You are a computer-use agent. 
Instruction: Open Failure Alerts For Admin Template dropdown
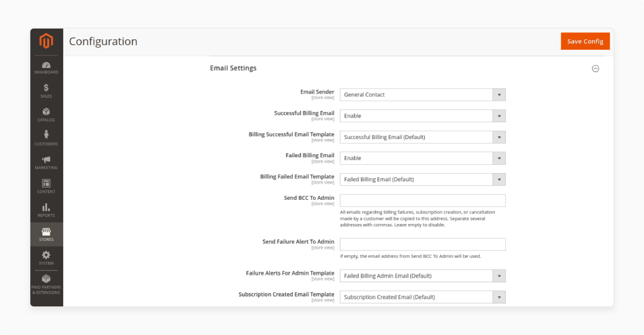coord(423,276)
